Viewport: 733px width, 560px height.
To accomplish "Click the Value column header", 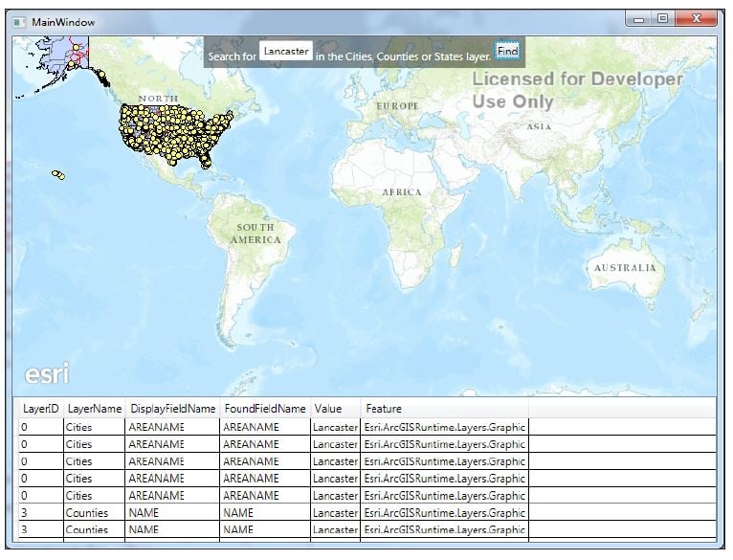I will point(328,409).
